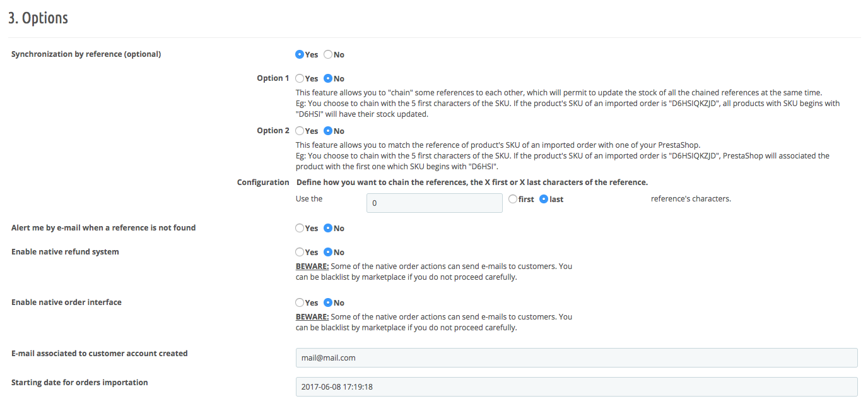Click the 'Enable native refund system' label
868x413 pixels.
point(65,252)
